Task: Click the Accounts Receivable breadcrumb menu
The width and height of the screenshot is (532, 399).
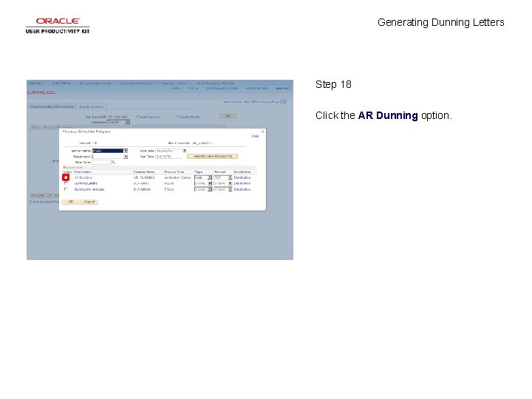Action: coord(95,83)
